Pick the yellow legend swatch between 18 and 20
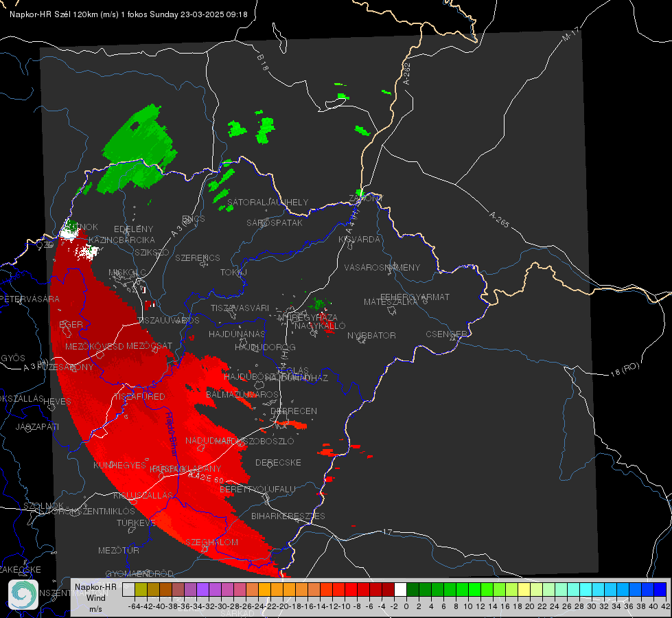This screenshot has height=618, width=672. [x=524, y=589]
